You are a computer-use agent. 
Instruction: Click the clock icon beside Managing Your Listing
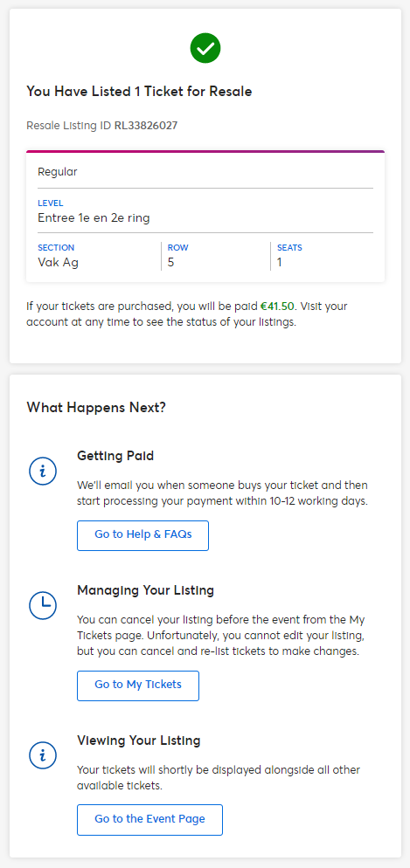coord(43,605)
